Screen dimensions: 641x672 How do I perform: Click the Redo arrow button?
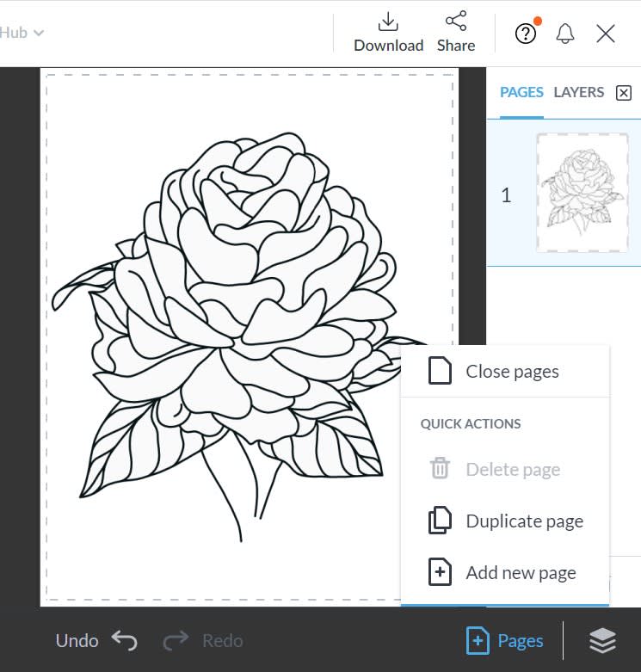[x=176, y=641]
